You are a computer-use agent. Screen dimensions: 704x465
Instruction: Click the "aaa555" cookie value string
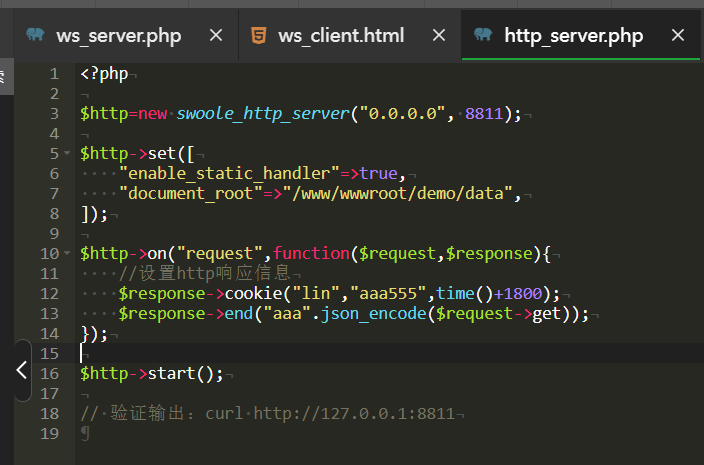click(x=388, y=294)
